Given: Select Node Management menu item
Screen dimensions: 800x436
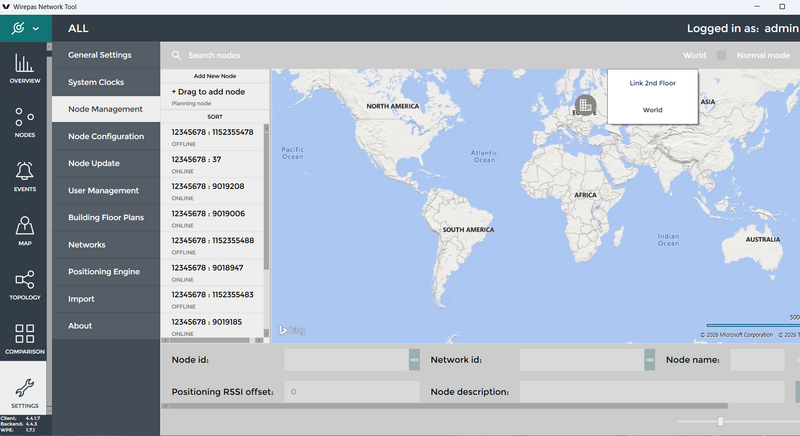Looking at the screenshot, I should point(106,109).
